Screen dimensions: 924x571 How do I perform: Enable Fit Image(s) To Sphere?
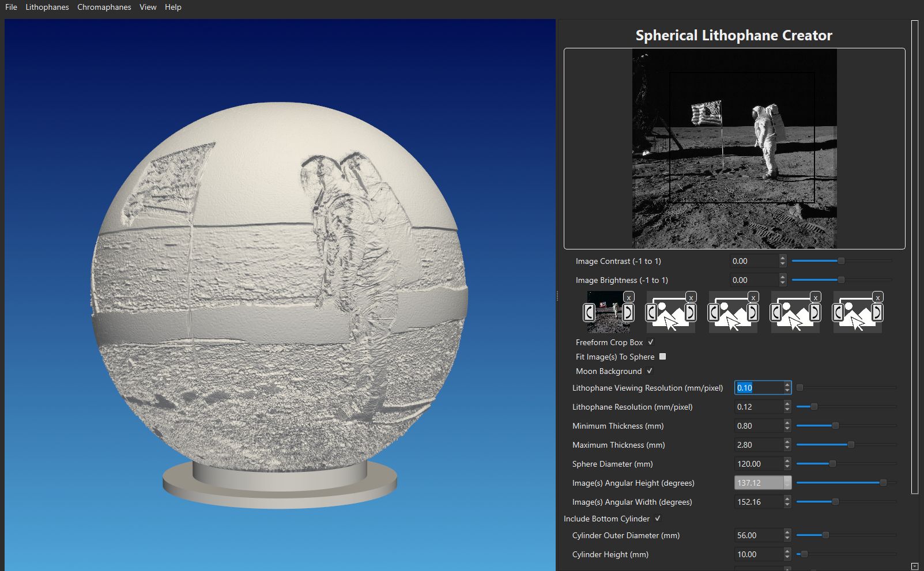pos(662,357)
